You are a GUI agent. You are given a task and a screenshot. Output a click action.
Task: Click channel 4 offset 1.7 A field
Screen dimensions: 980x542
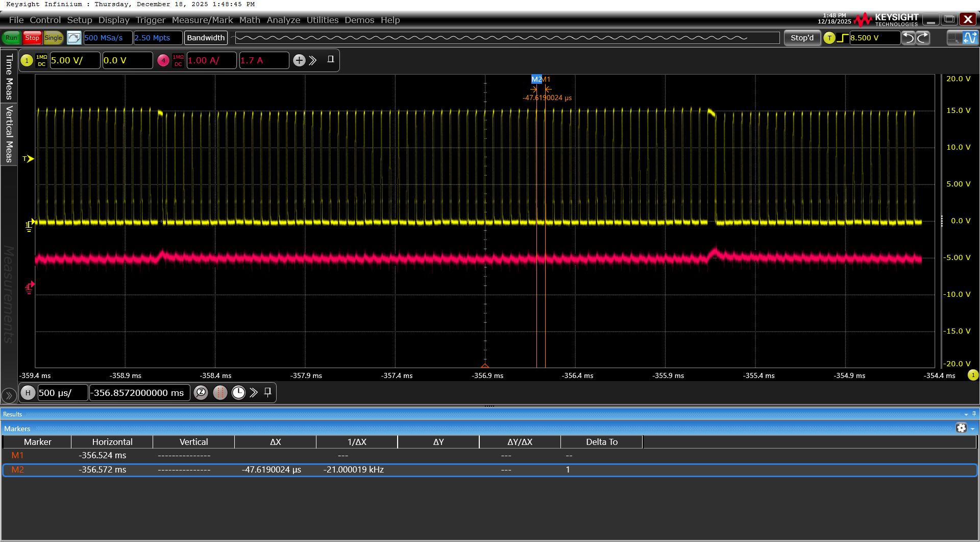(264, 60)
